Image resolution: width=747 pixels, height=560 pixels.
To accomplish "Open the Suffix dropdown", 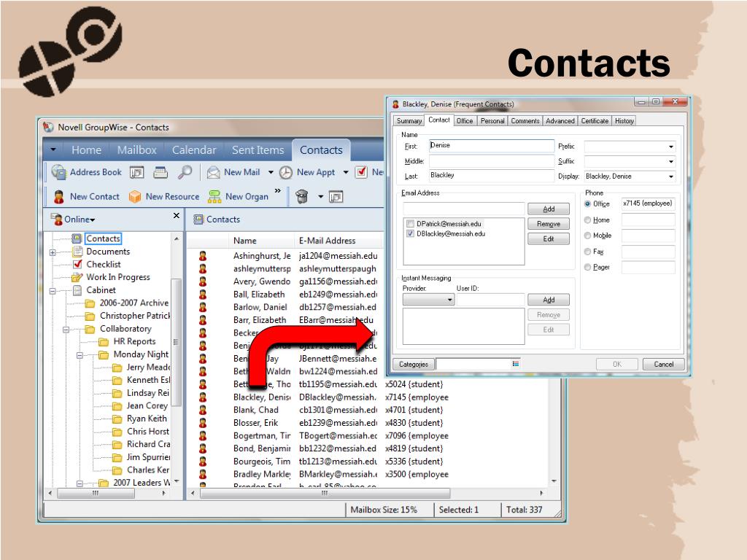I will coord(671,161).
